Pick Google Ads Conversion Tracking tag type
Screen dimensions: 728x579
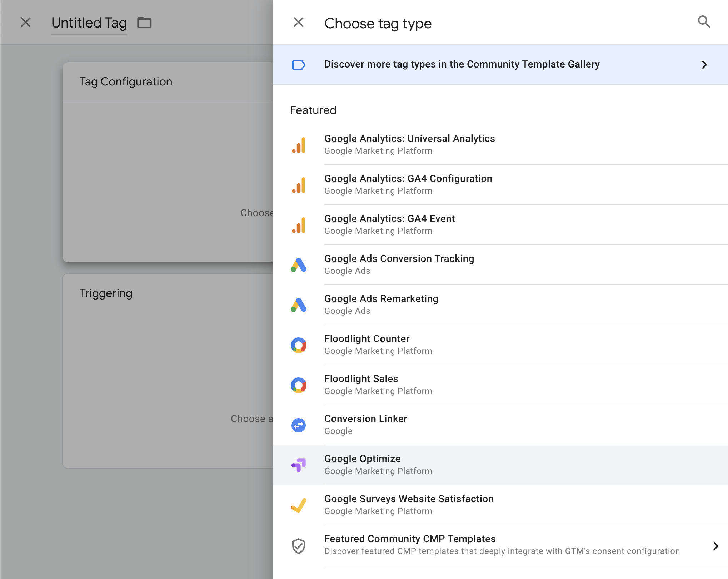[x=500, y=265]
